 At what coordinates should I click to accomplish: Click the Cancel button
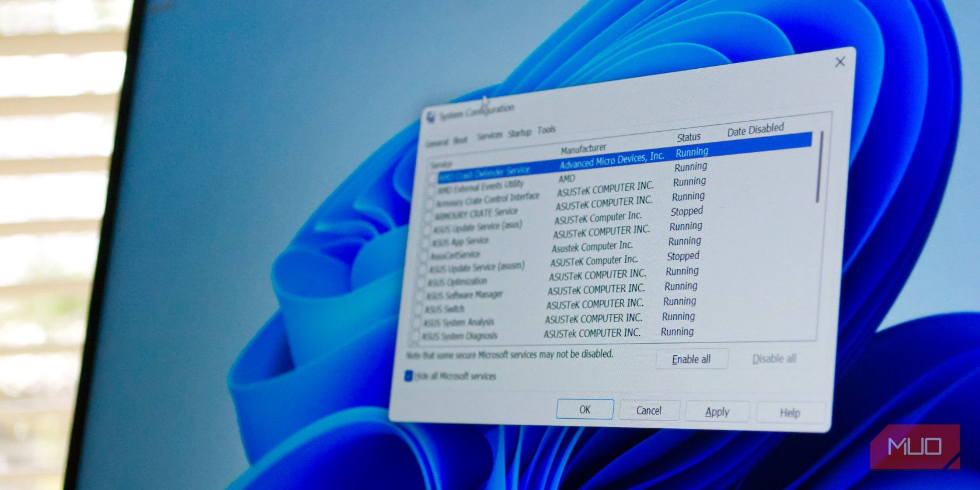(649, 411)
